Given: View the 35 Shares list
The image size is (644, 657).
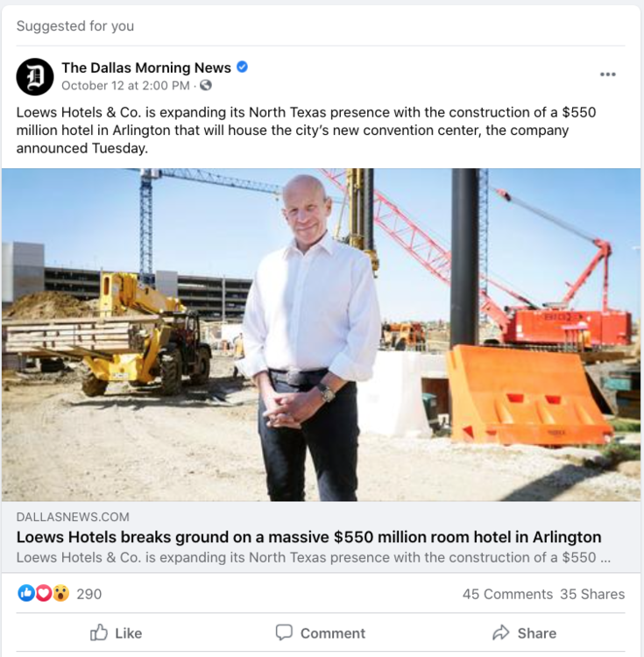Looking at the screenshot, I should click(592, 594).
